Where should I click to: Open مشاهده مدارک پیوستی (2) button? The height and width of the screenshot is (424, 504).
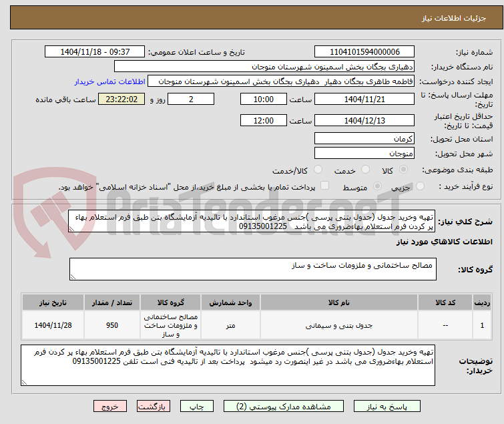pyautogui.click(x=284, y=407)
